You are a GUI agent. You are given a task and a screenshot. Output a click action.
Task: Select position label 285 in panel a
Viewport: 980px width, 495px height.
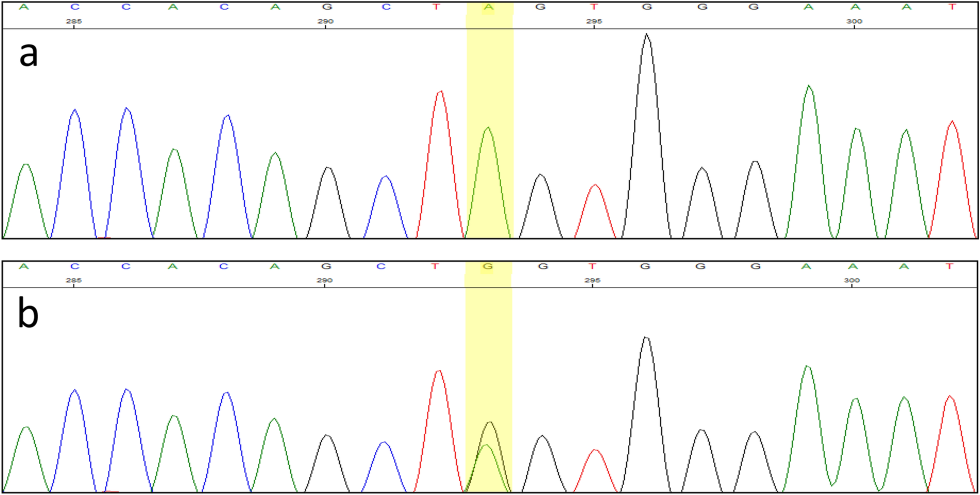[x=73, y=21]
